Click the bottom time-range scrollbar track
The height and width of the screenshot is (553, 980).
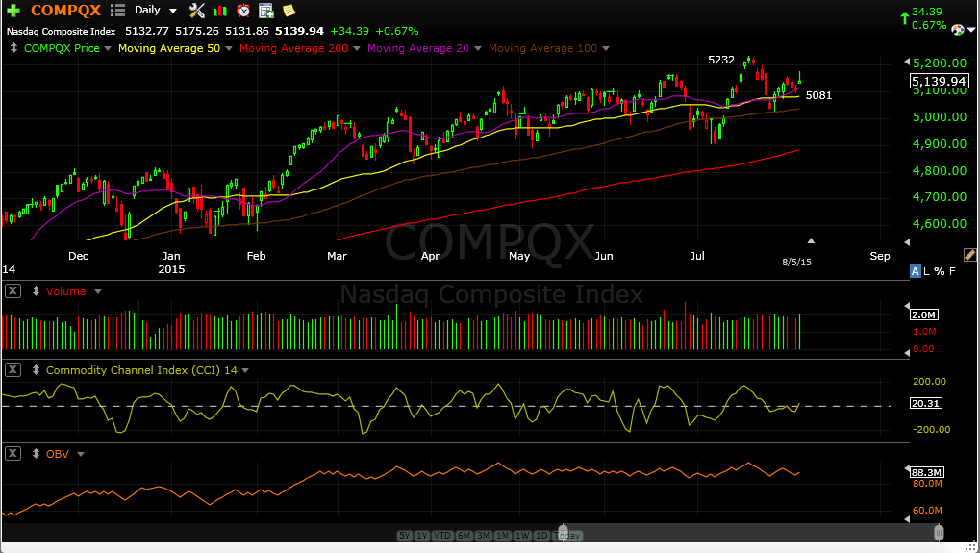click(750, 535)
